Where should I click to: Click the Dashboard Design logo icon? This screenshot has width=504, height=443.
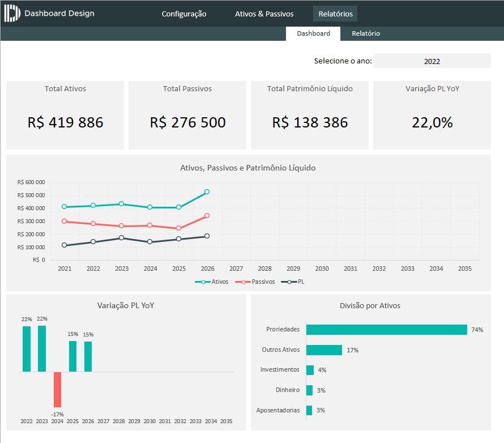click(x=12, y=14)
